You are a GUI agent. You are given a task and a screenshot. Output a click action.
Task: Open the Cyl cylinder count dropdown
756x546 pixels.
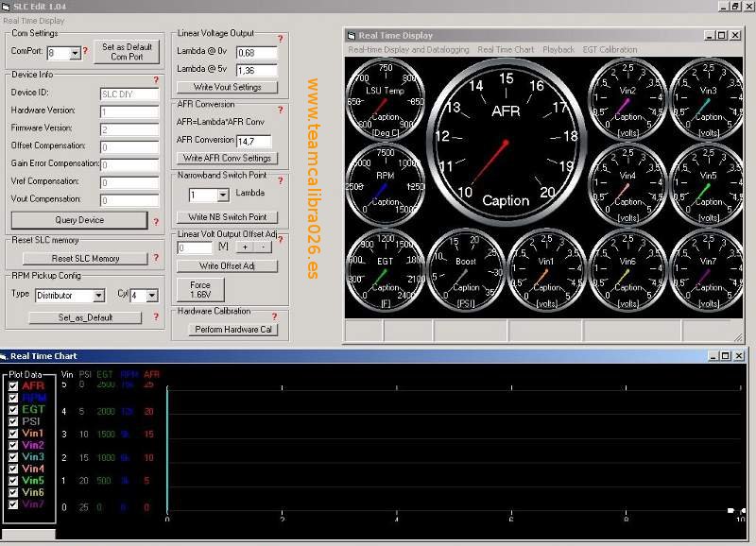coord(151,296)
